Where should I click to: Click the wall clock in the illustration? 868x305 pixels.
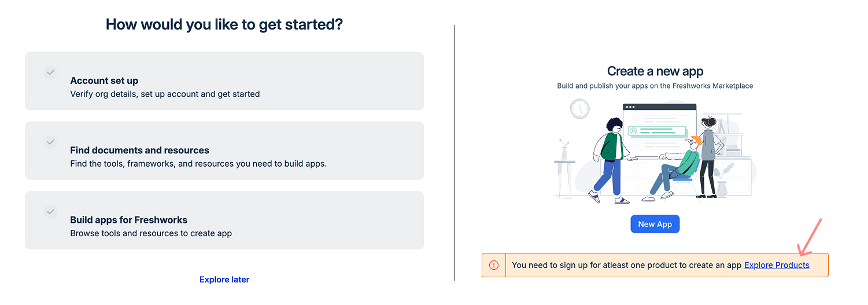(x=579, y=109)
